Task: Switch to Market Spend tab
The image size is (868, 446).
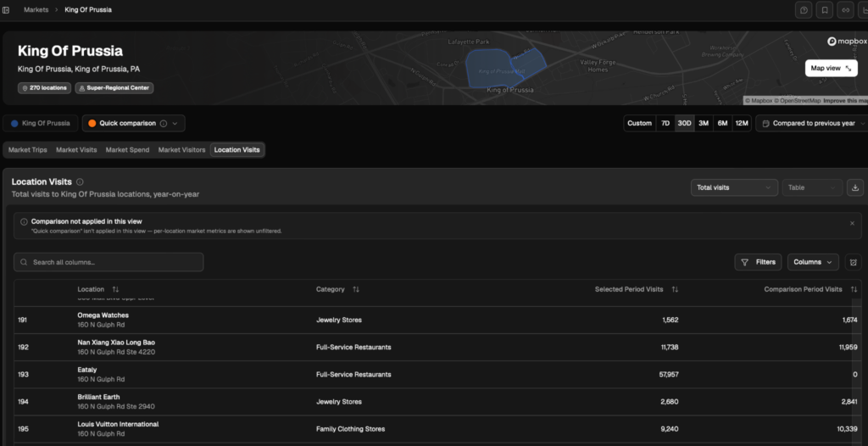Action: click(127, 149)
